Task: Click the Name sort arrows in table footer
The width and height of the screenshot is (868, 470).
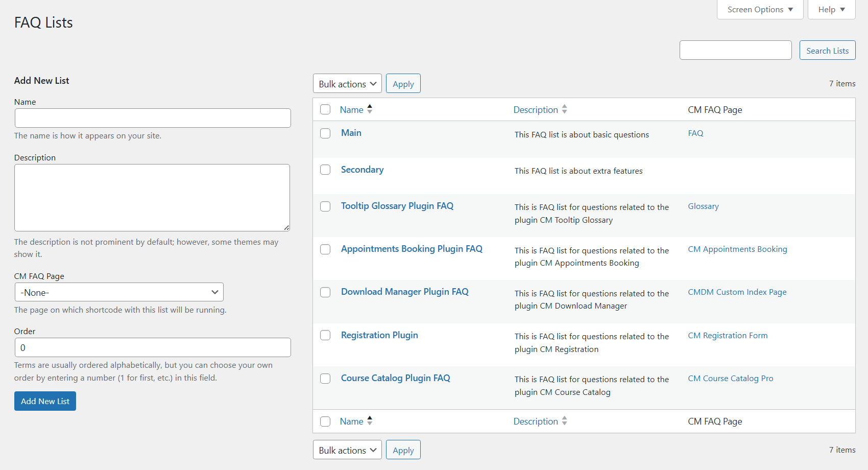Action: [370, 421]
